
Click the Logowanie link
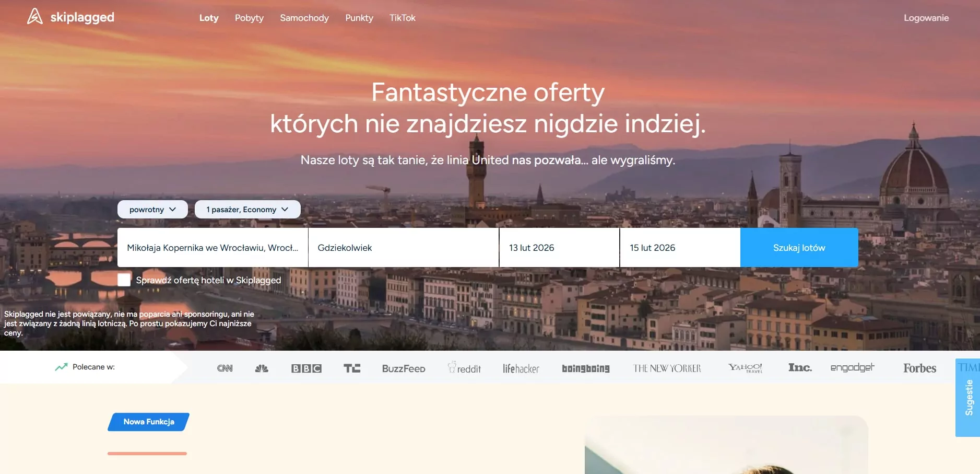[x=926, y=18]
